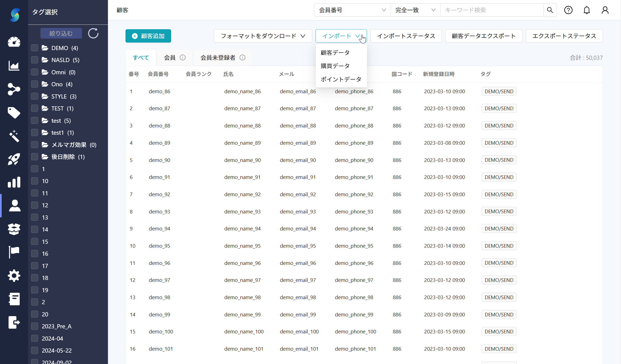The image size is (621, 364).
Task: Open the tag management icon in sidebar
Action: tap(14, 113)
